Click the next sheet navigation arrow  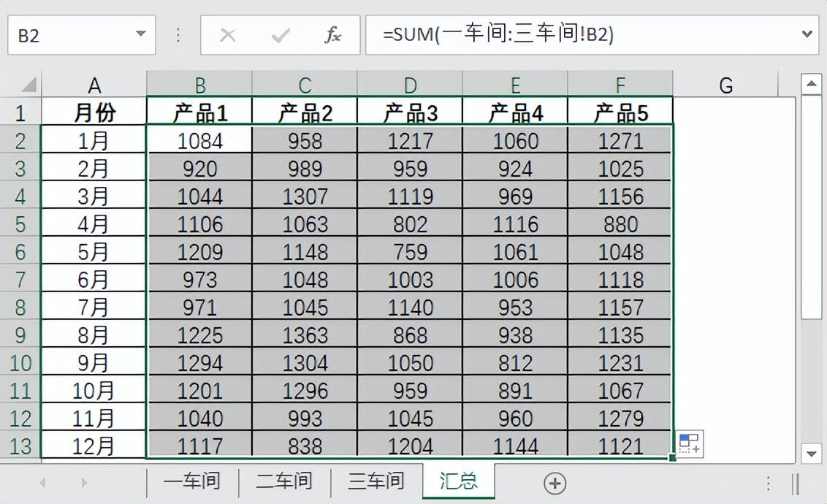[x=84, y=482]
